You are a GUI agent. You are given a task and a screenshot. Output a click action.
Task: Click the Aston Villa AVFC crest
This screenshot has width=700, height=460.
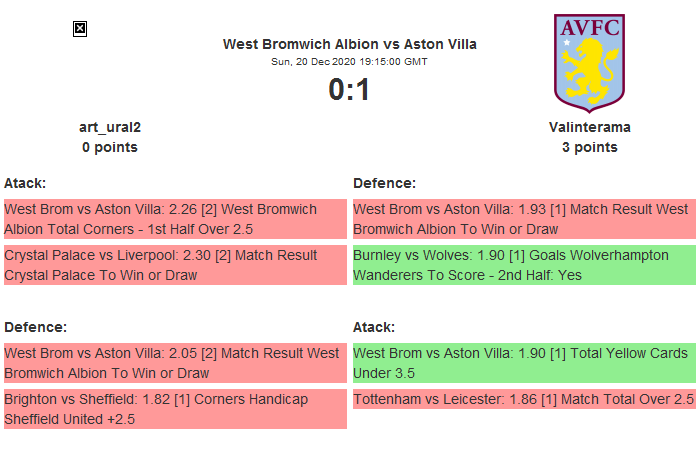589,59
